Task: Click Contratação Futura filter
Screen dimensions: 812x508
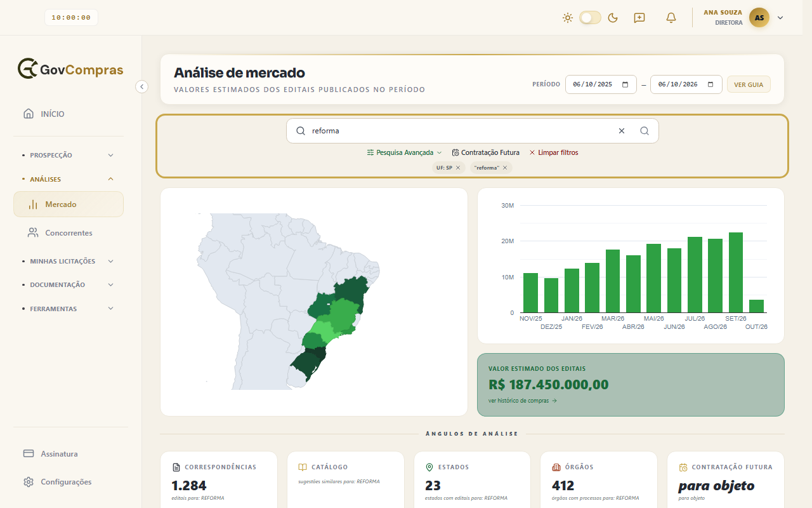Action: (x=486, y=152)
